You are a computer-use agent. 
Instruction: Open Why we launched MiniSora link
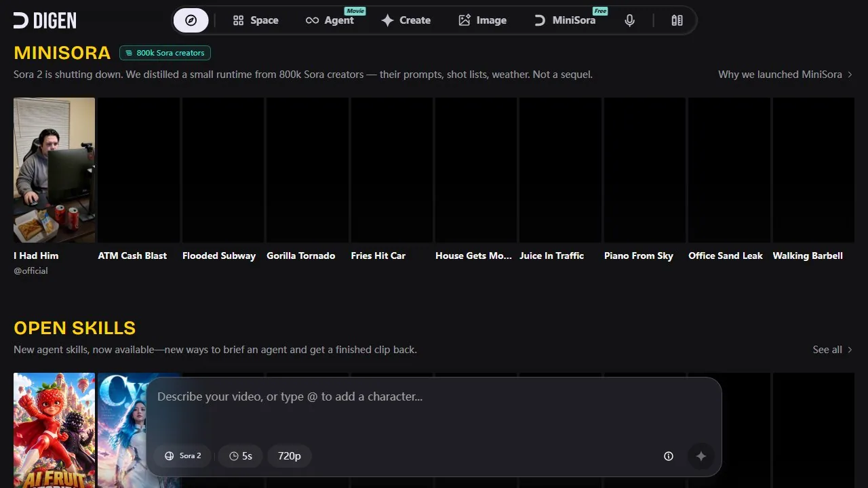coord(785,75)
